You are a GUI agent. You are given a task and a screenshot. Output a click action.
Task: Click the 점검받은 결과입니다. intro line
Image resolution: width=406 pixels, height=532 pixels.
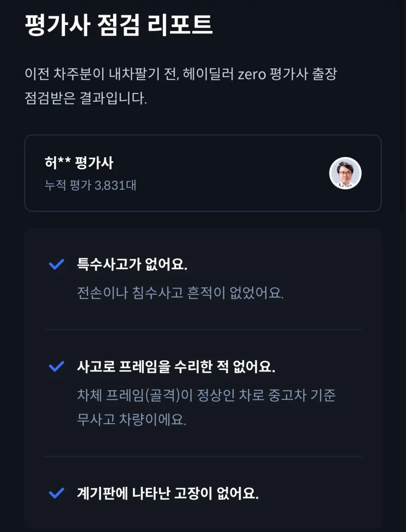tap(86, 98)
